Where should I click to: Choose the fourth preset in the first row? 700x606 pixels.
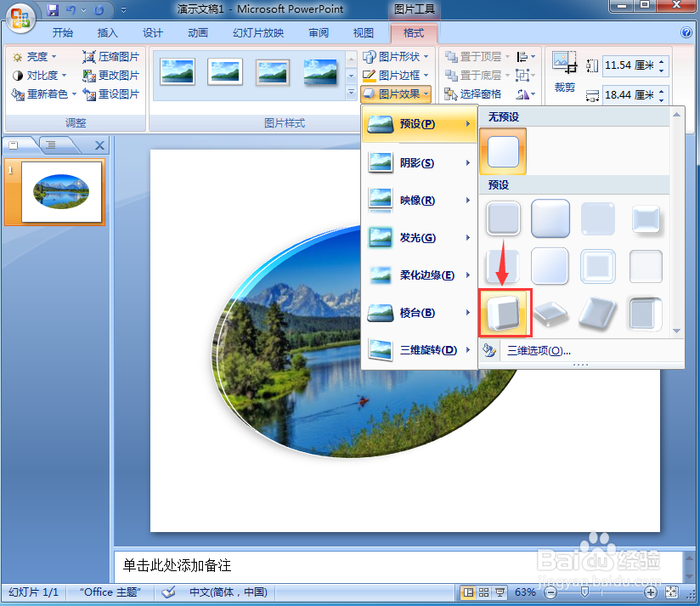tap(646, 219)
